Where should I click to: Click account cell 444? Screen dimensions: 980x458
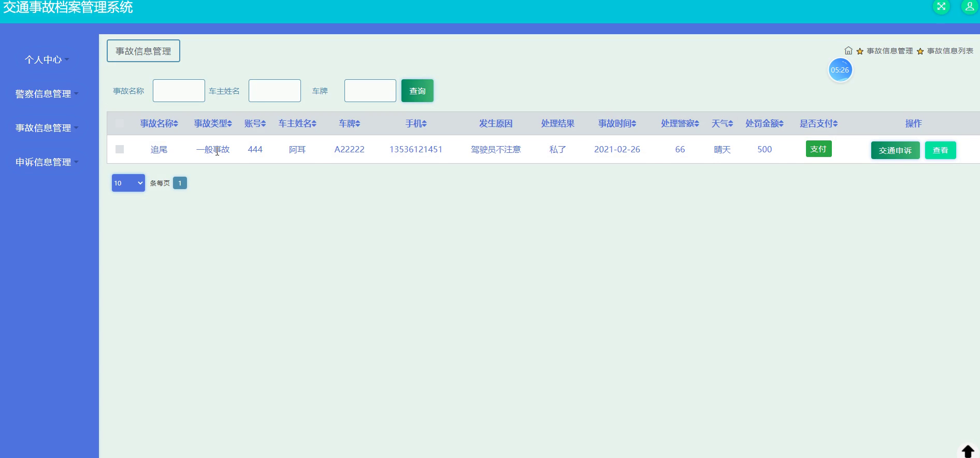tap(255, 149)
